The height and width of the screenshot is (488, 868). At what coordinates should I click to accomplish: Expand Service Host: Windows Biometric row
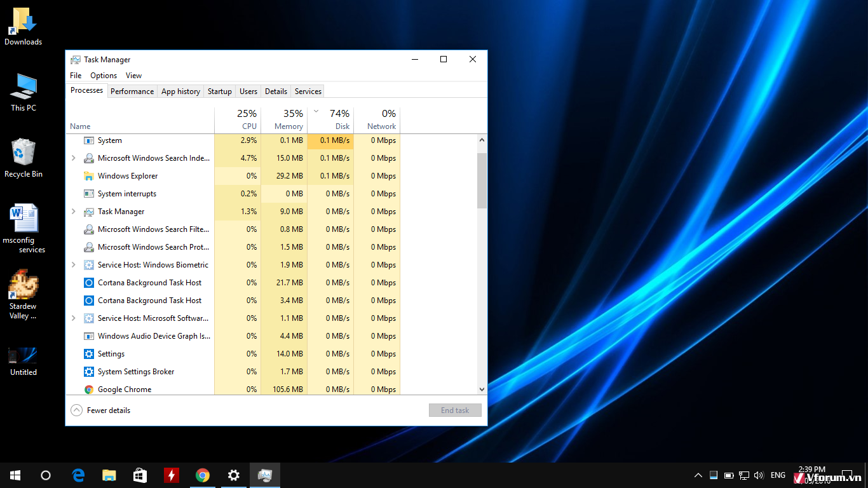[74, 265]
